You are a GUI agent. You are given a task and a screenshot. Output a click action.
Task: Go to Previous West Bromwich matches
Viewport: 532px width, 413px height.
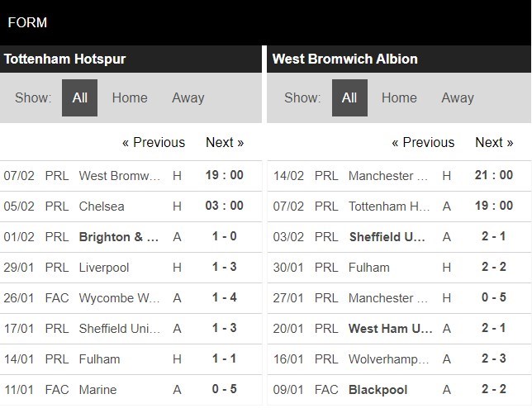[423, 142]
